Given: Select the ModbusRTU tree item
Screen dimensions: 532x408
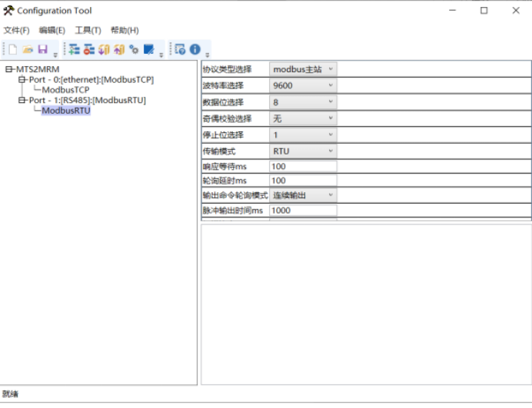Looking at the screenshot, I should (66, 111).
